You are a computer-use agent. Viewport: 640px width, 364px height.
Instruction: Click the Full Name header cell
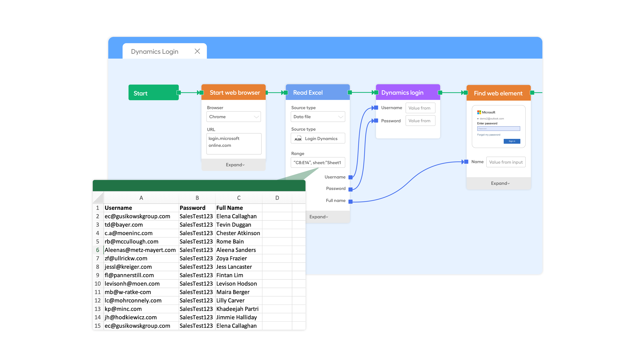coord(239,208)
